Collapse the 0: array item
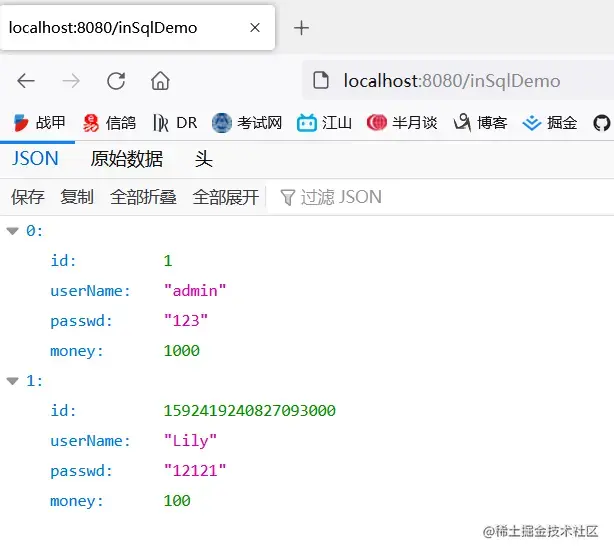Screen dimensions: 614x554 (13, 231)
